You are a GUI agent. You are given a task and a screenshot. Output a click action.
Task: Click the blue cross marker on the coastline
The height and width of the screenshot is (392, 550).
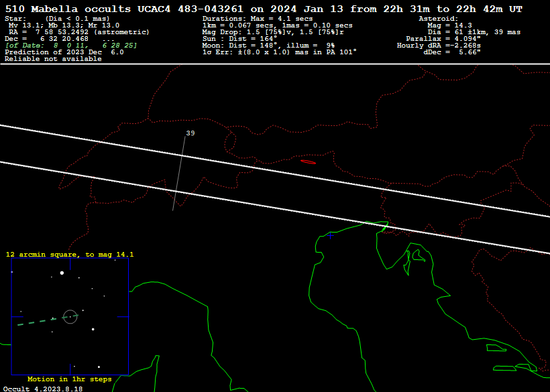[x=331, y=236]
